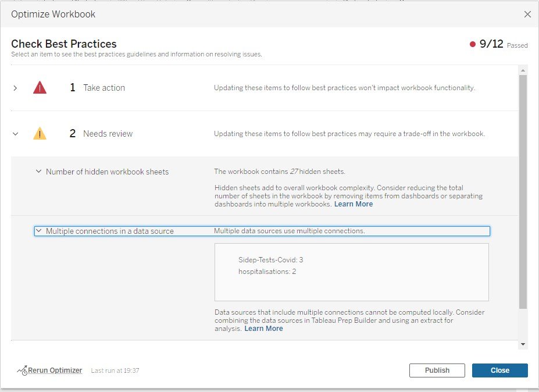Click the Sidep-Tests-Covid: 3 entry
The width and height of the screenshot is (539, 392).
pos(271,259)
